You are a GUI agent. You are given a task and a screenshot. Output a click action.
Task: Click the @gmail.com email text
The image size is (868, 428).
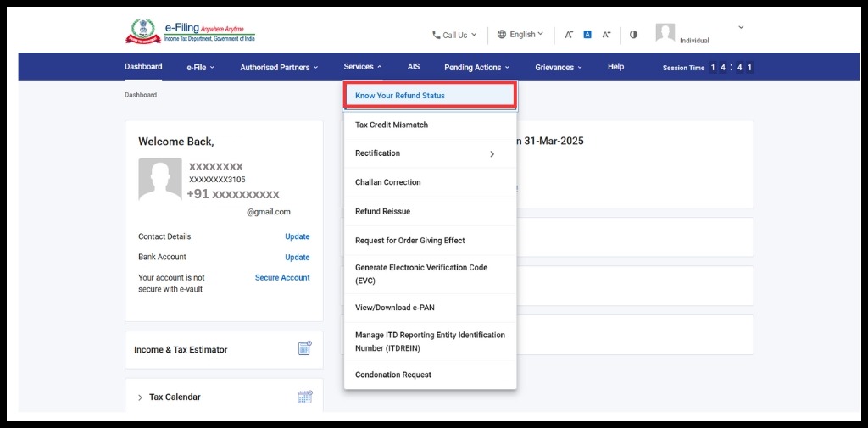pyautogui.click(x=269, y=212)
